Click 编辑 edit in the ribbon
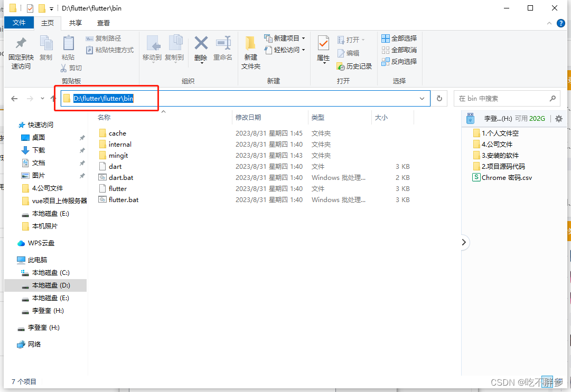The width and height of the screenshot is (571, 392). [x=349, y=53]
